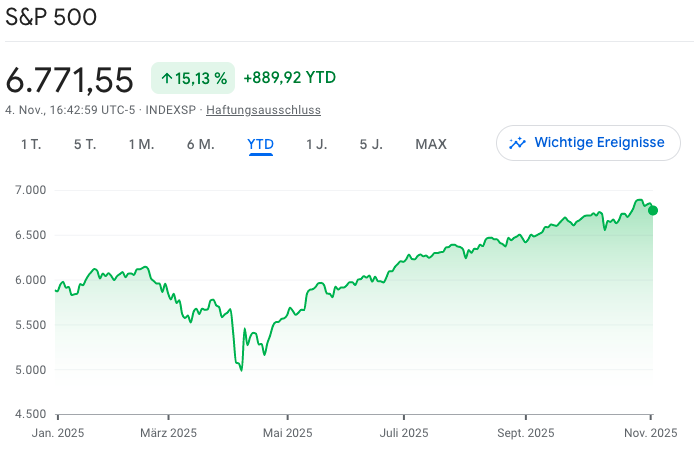The image size is (694, 452).
Task: Click the up arrow icon in percent badge
Action: (x=166, y=78)
